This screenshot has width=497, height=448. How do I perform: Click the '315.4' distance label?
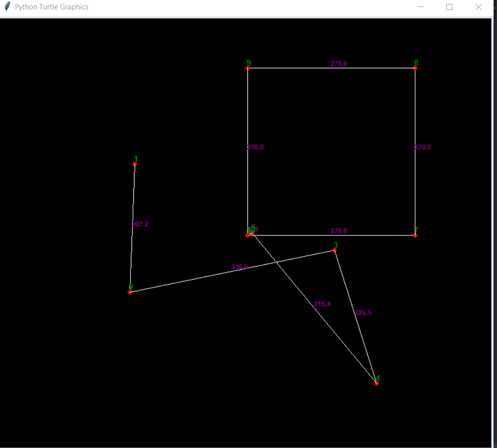click(x=322, y=304)
